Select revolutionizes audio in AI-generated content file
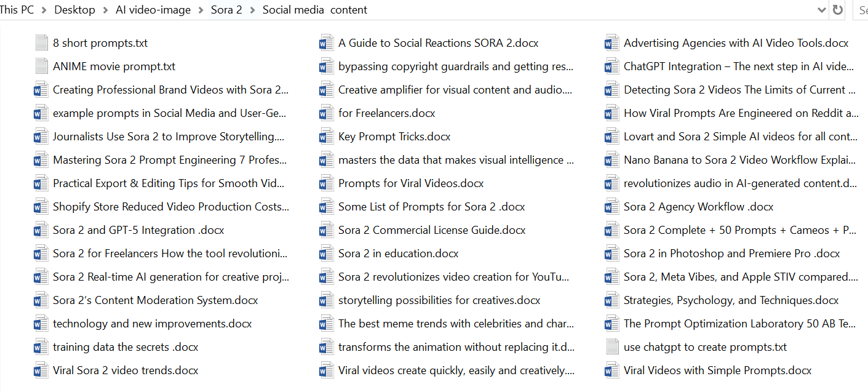The width and height of the screenshot is (868, 392). click(x=740, y=183)
